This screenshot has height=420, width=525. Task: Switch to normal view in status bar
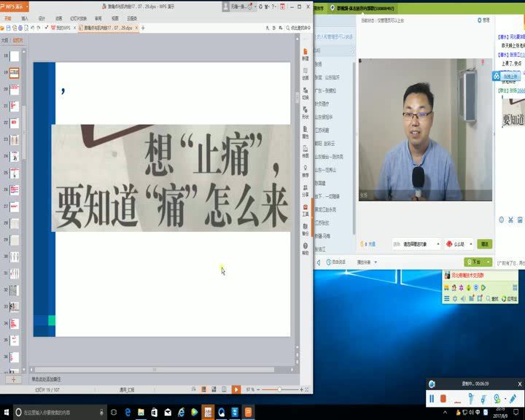tap(203, 389)
